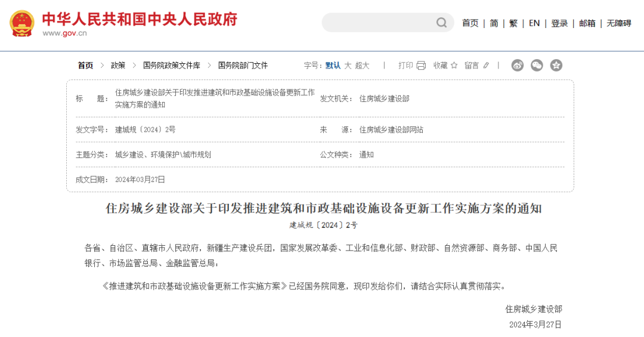The image size is (644, 337).
Task: Switch to simplified Chinese 简
Action: tap(494, 23)
